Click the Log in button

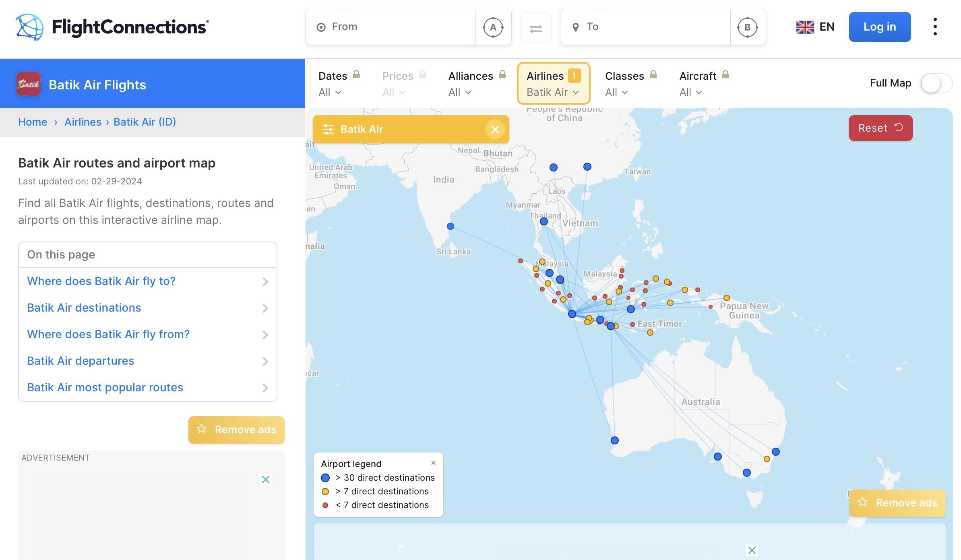(x=880, y=27)
